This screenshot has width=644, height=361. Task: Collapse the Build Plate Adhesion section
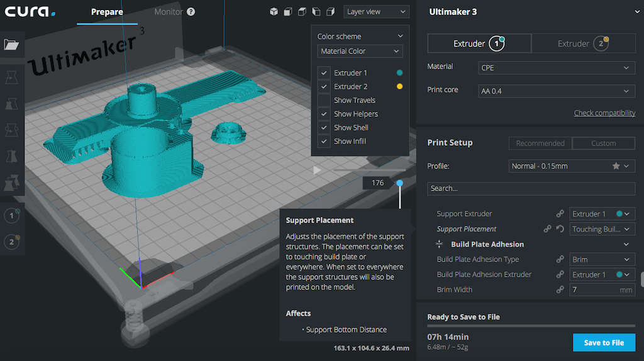click(626, 245)
